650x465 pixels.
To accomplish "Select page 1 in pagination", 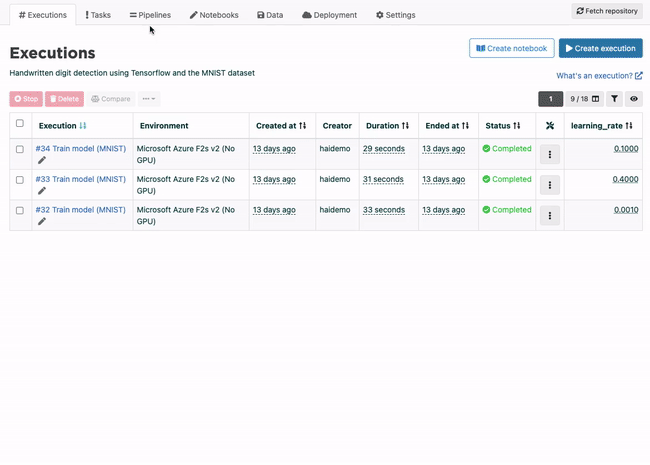I will click(551, 99).
